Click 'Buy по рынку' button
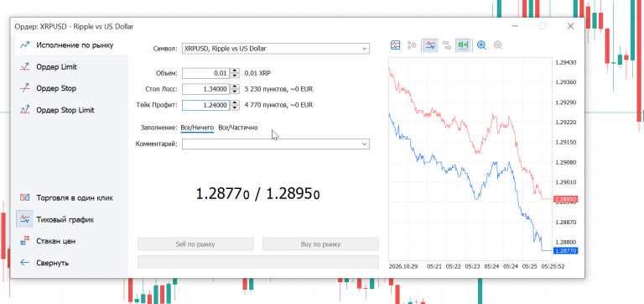The height and width of the screenshot is (304, 644). [320, 244]
